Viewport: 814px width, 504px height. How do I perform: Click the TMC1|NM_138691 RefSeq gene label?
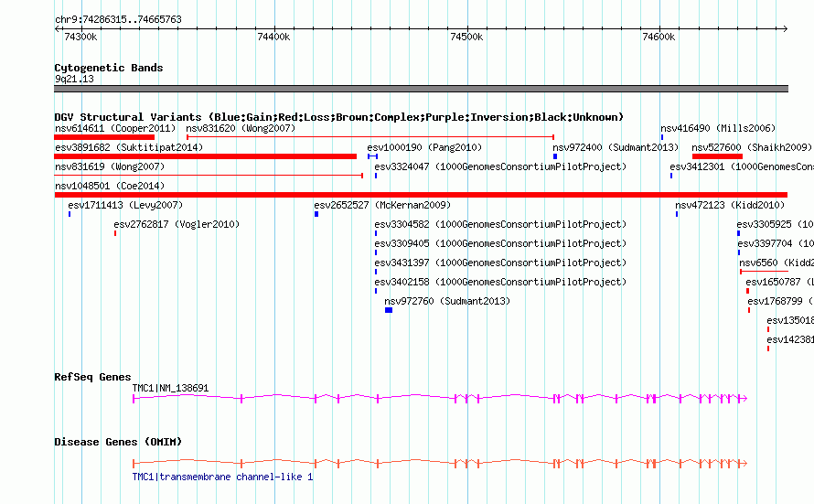[170, 388]
